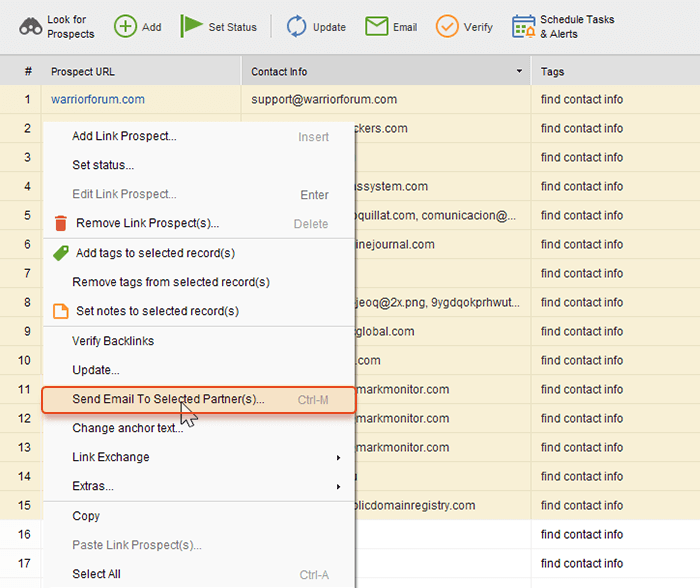Screen dimensions: 700x588
Task: Expand the Link Exchange submenu arrow
Action: [339, 458]
